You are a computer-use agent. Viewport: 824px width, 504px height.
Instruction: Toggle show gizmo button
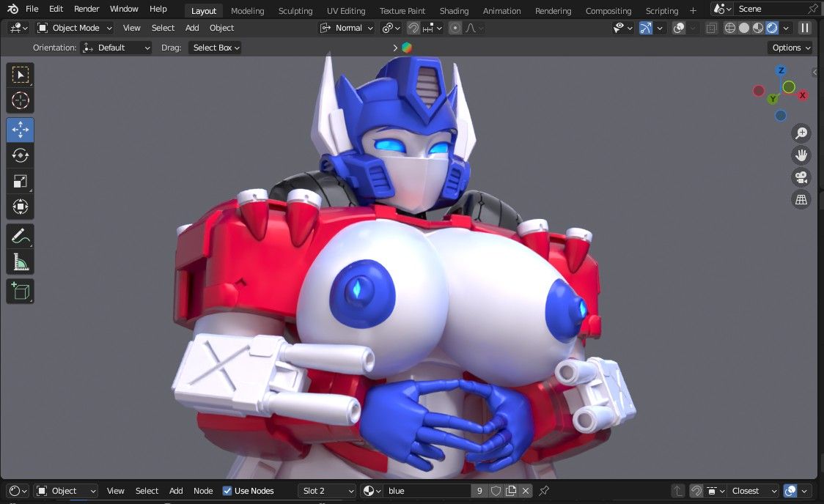[645, 28]
